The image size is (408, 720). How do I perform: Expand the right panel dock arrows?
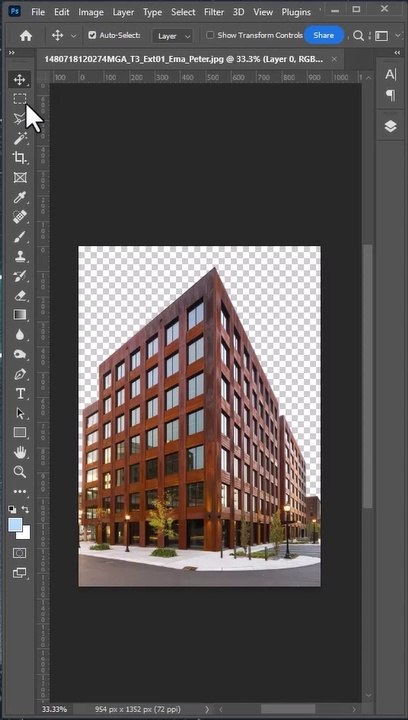click(397, 53)
